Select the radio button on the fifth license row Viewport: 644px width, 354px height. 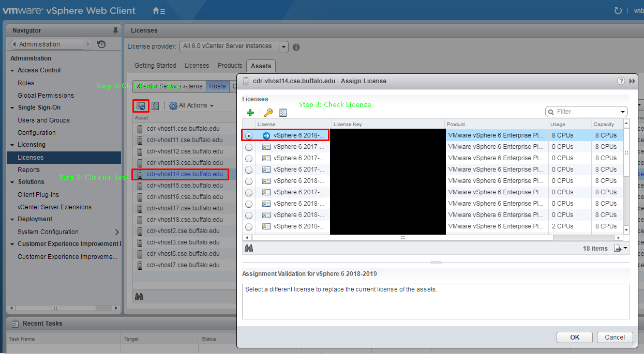249,181
